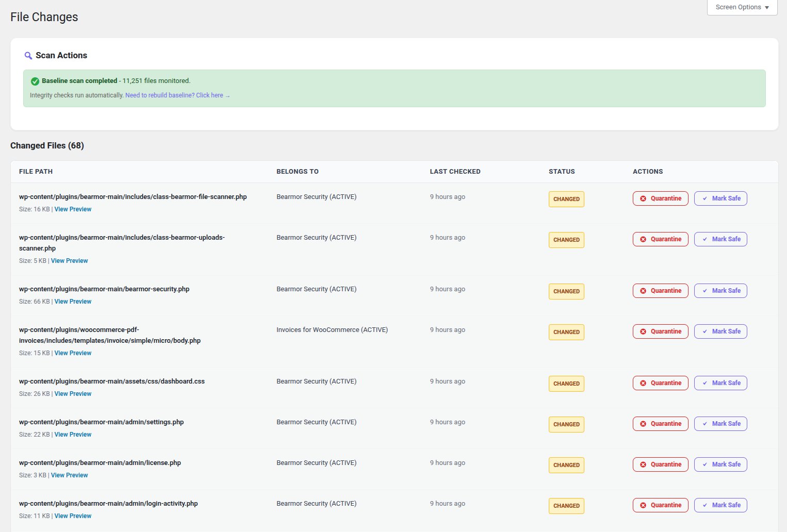Open View Preview for bearmor-security.php

pos(73,301)
